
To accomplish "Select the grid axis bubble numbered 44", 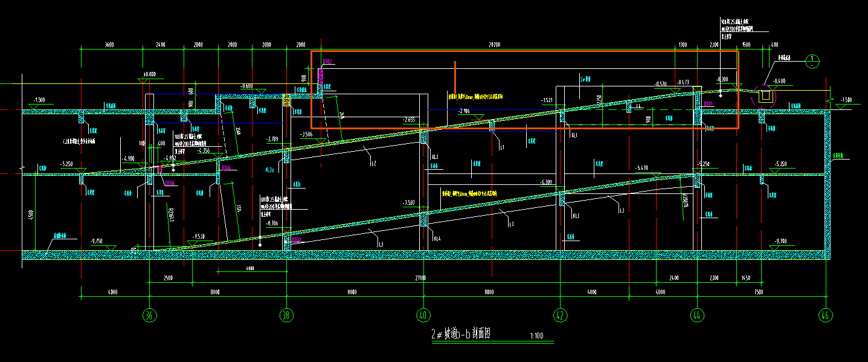I will pyautogui.click(x=697, y=315).
